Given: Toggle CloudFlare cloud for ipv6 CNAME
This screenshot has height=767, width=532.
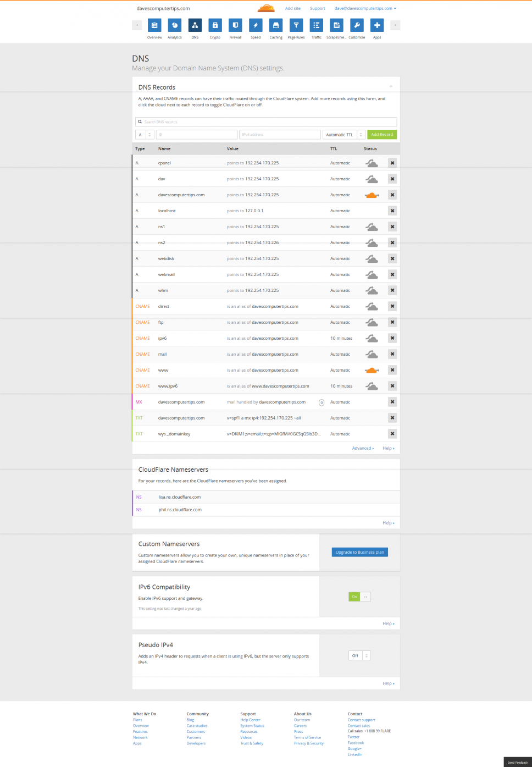Looking at the screenshot, I should 372,338.
